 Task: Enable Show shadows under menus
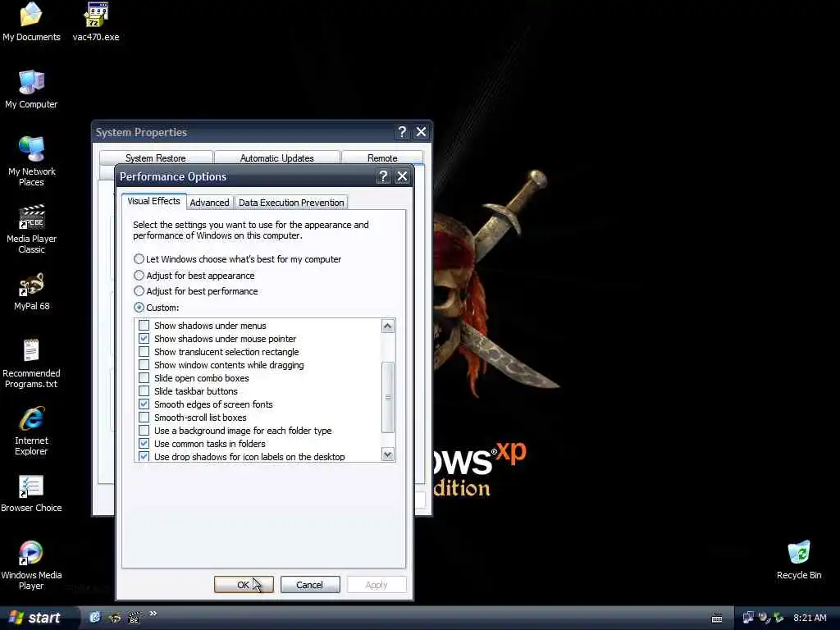(x=144, y=325)
